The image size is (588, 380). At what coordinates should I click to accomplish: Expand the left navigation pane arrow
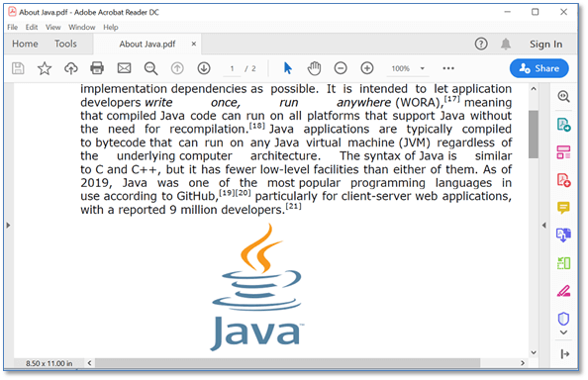coord(8,226)
